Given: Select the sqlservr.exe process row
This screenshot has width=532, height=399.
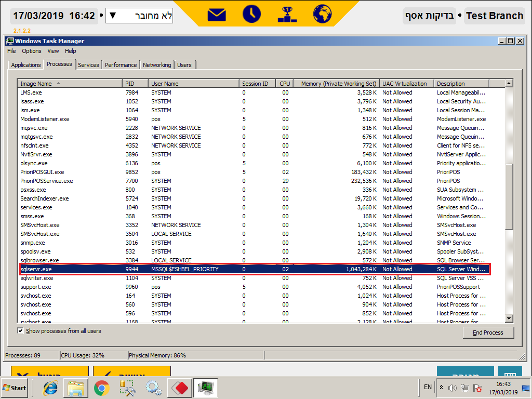Looking at the screenshot, I should click(x=254, y=269).
